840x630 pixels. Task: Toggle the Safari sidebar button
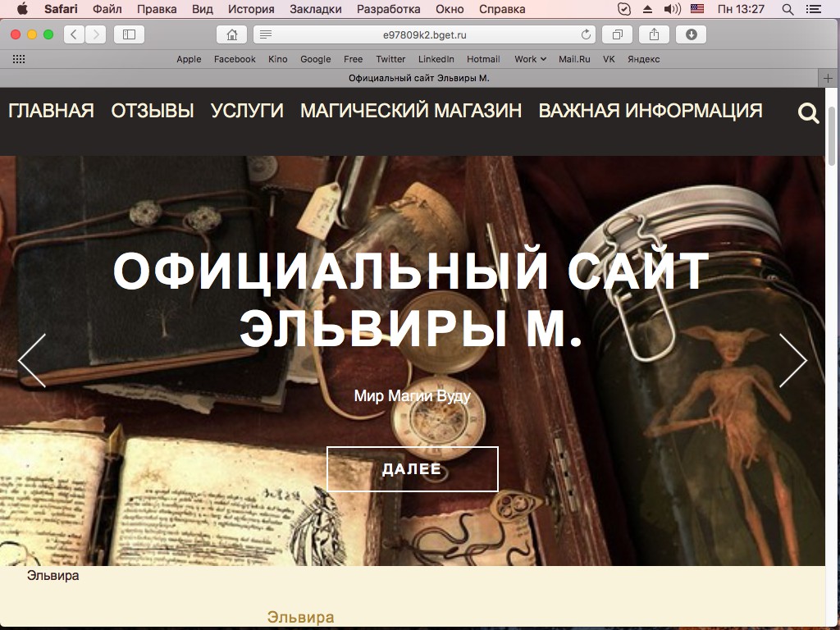pyautogui.click(x=129, y=34)
